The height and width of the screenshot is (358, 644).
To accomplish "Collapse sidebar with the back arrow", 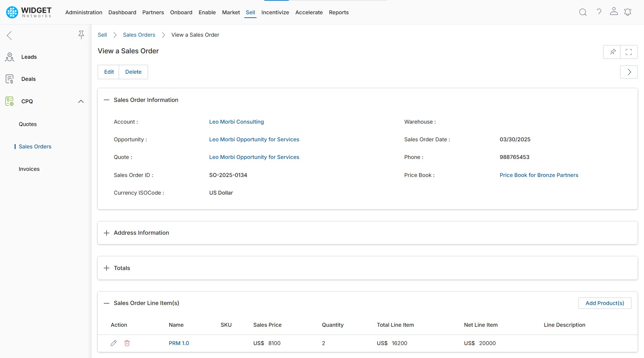I will coord(9,35).
